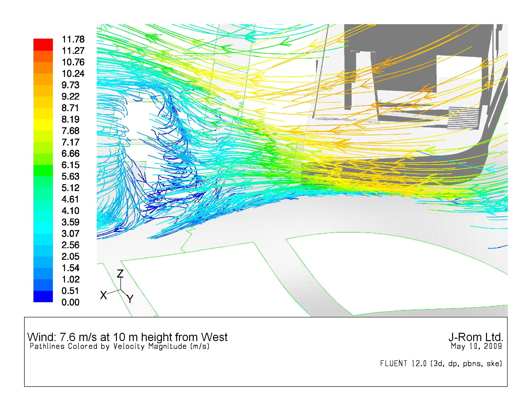This screenshot has width=532, height=411.
Task: Click the dark blue swatch at legend bottom
Action: [43, 297]
